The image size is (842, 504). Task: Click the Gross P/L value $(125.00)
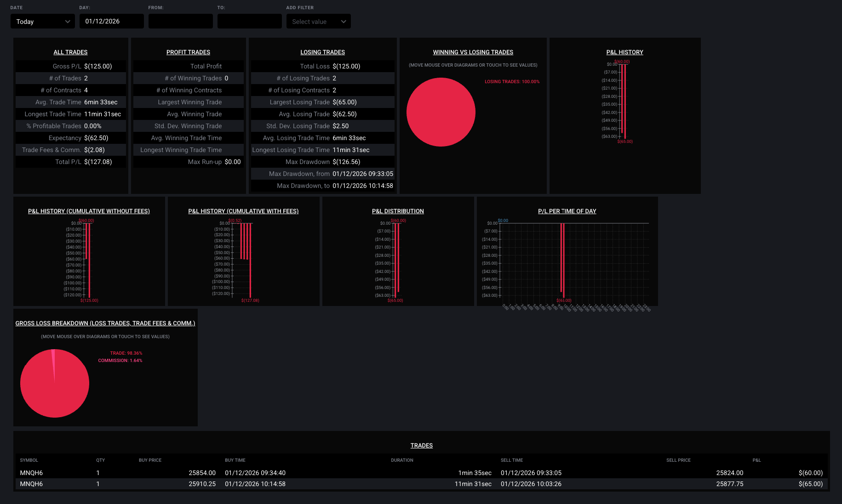(x=98, y=66)
